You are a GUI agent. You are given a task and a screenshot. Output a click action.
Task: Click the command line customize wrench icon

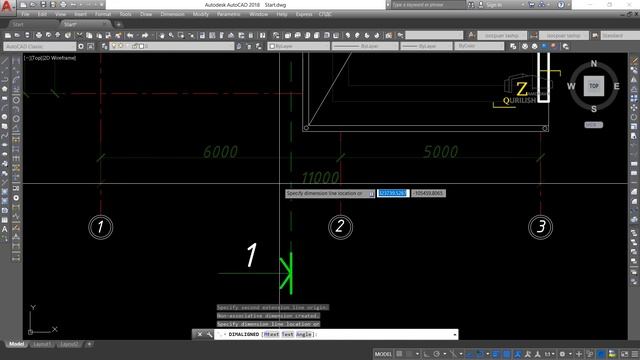pos(209,334)
